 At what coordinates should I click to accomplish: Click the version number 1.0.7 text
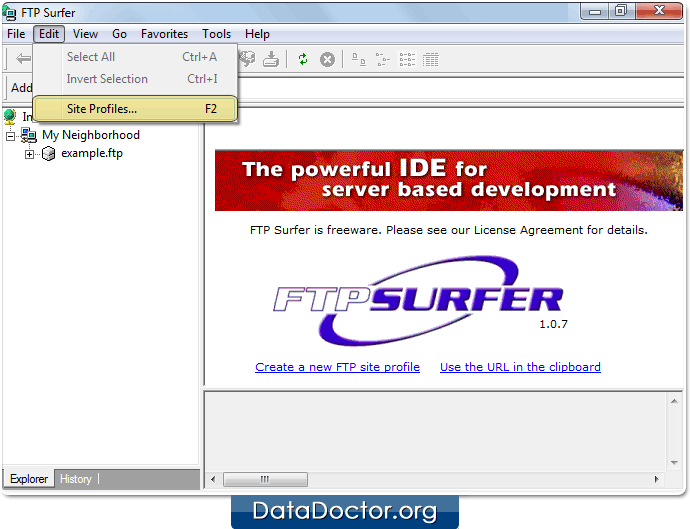coord(554,324)
